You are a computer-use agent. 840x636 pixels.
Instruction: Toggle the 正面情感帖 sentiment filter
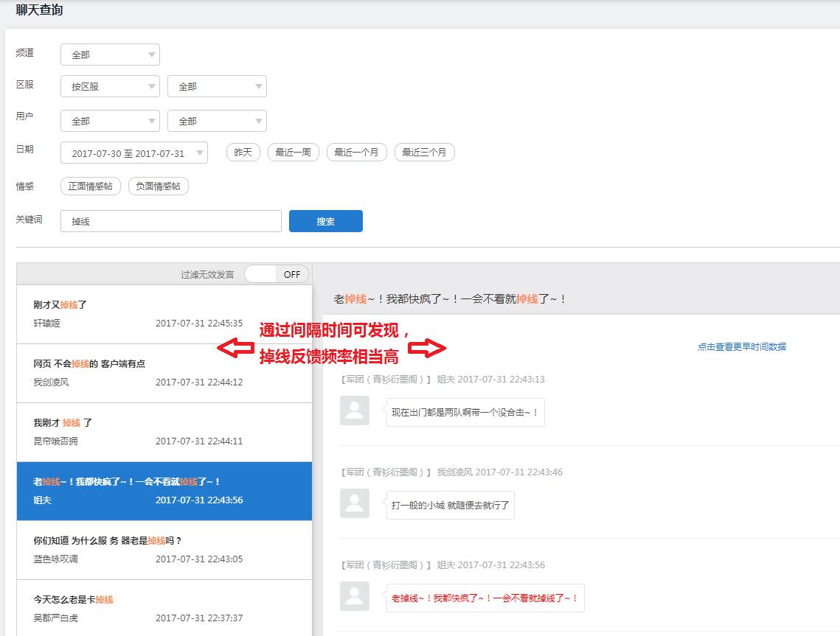coord(91,186)
